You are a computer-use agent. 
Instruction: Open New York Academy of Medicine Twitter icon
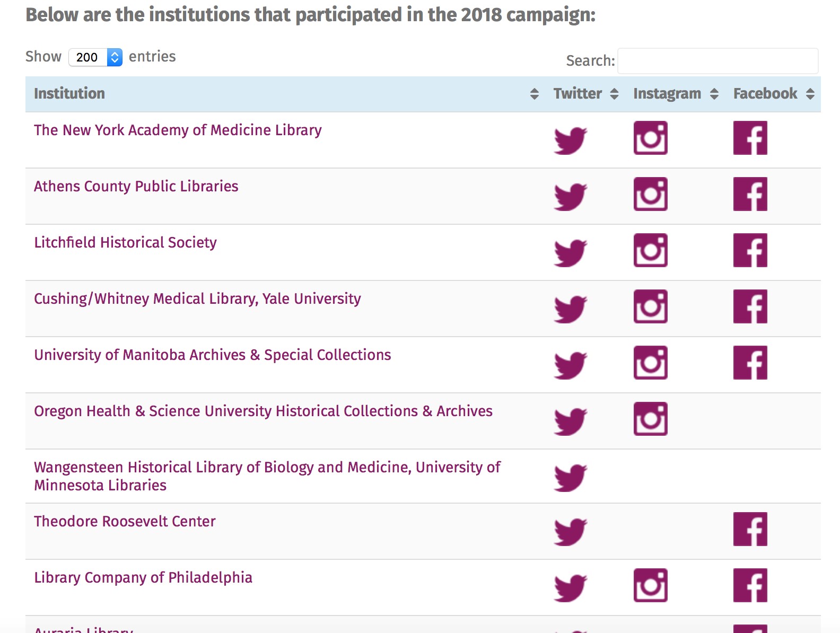coord(570,140)
